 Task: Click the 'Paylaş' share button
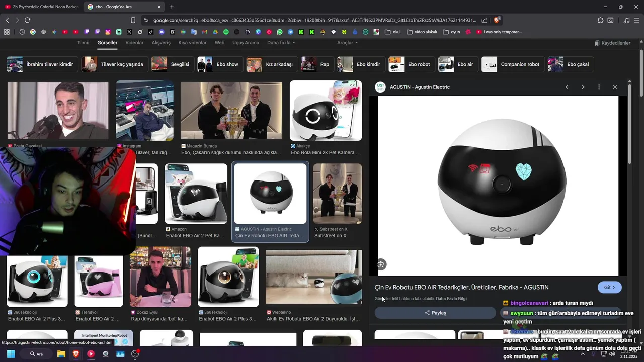pos(435,313)
